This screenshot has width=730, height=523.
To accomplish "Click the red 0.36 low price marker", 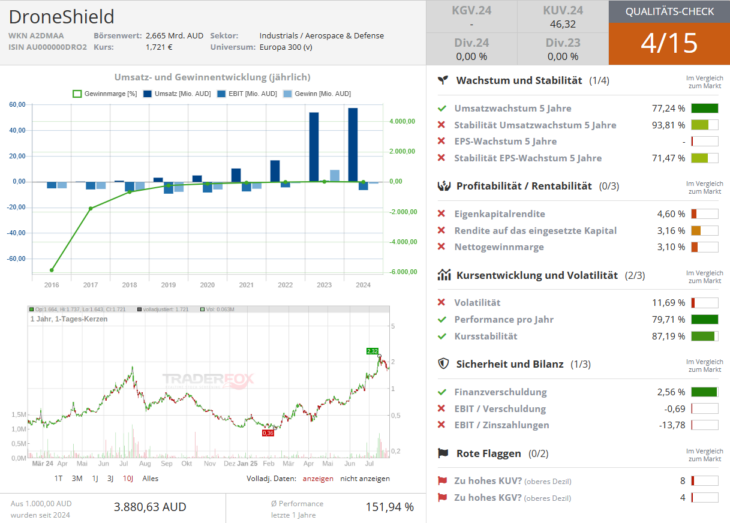I will point(268,433).
